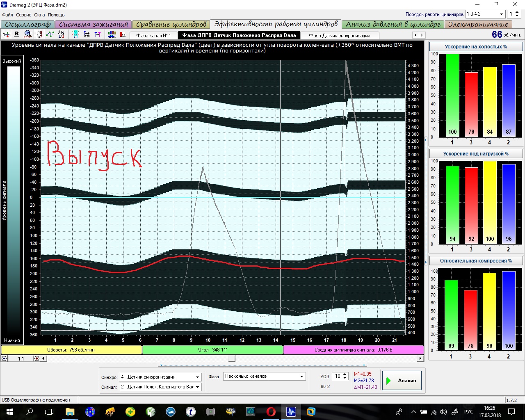Click the RPM magnifier toolbar icon
525x420 pixels.
tap(28, 34)
